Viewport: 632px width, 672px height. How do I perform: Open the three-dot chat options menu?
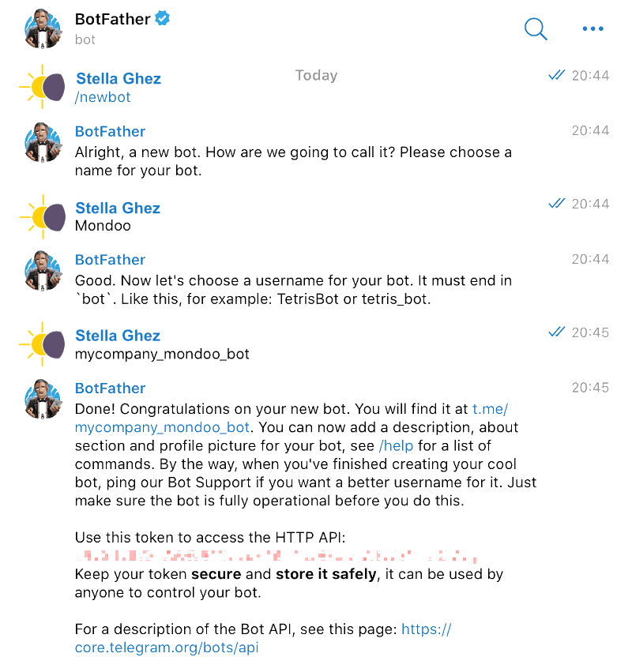tap(593, 28)
